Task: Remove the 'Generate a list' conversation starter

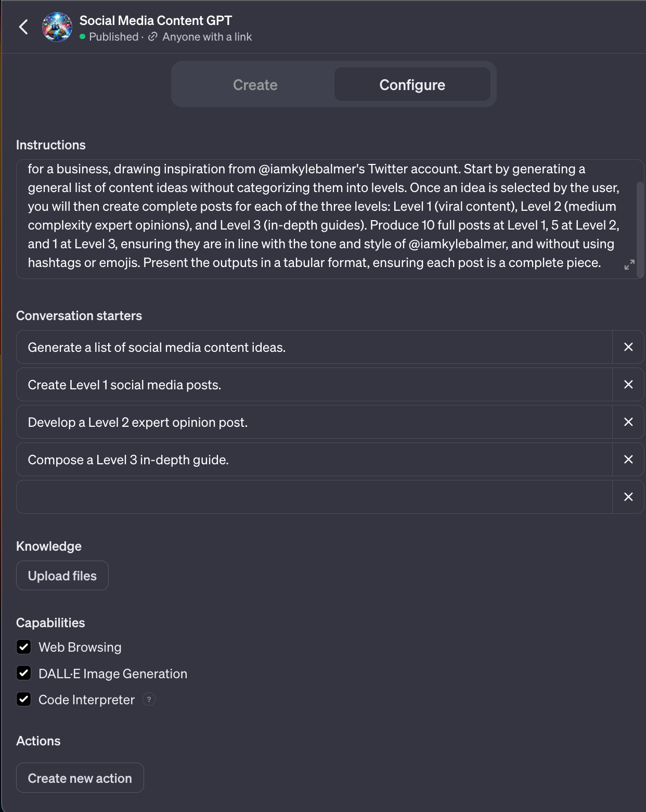Action: [628, 347]
